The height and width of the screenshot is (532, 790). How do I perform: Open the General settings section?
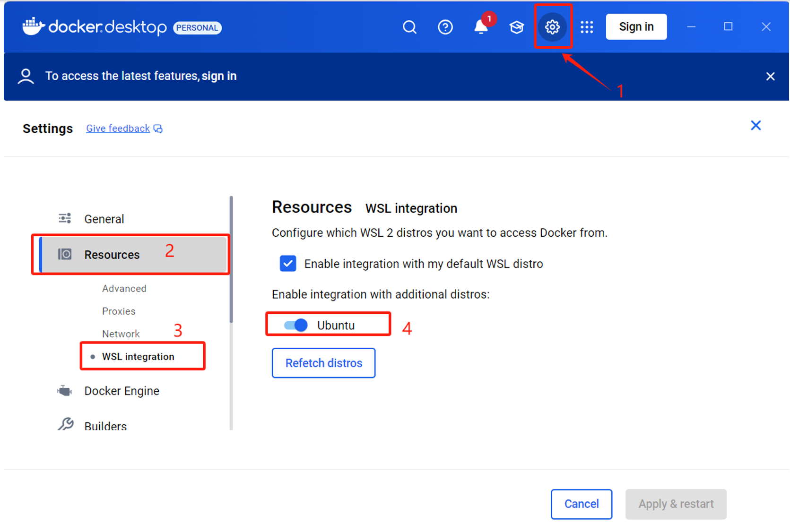[104, 219]
